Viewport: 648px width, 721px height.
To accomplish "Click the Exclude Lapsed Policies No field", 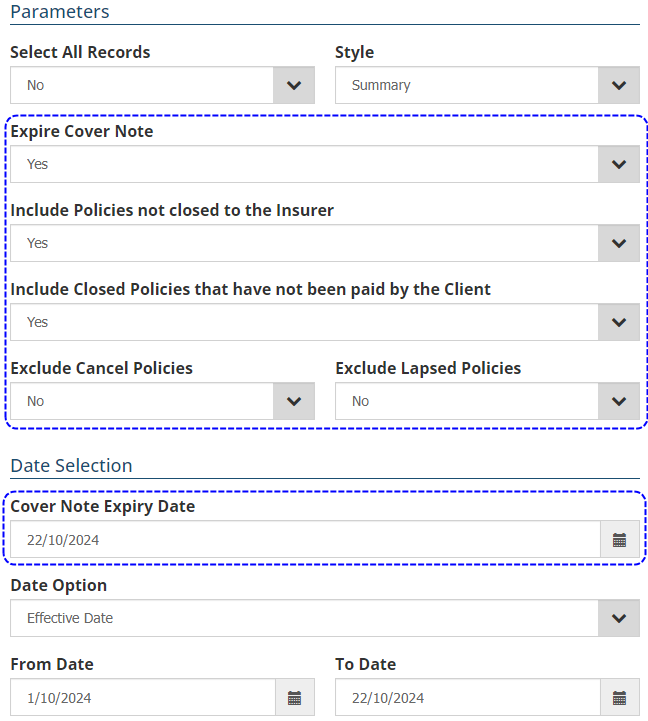I will tap(467, 401).
